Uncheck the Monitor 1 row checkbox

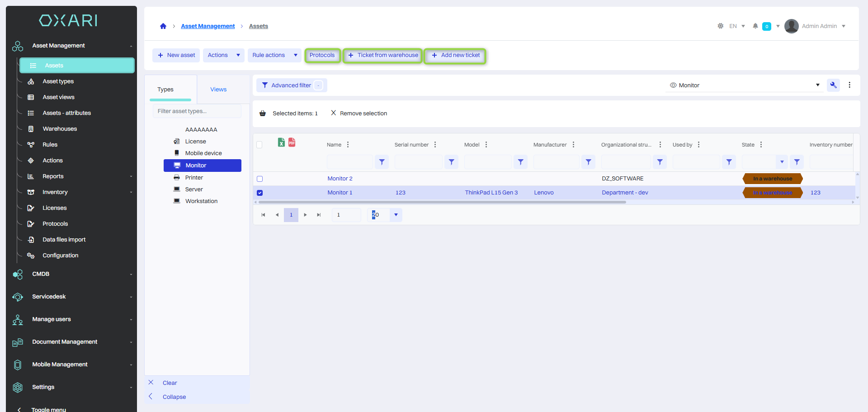pos(260,193)
